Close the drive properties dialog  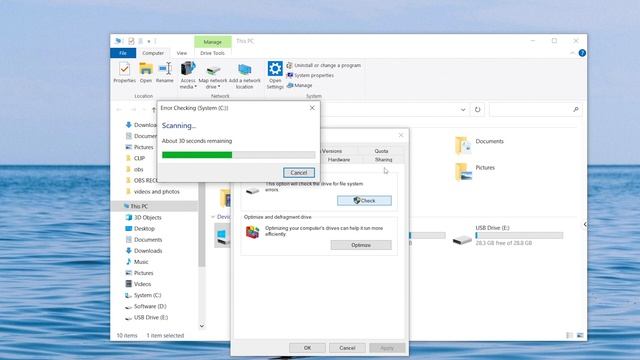pos(401,135)
